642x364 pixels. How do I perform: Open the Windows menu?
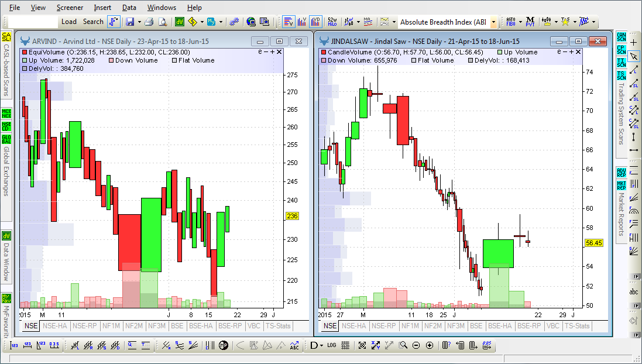pyautogui.click(x=162, y=8)
